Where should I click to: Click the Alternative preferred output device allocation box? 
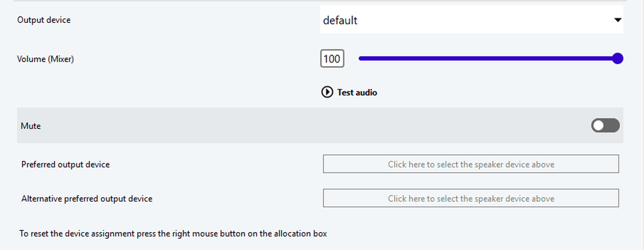471,198
